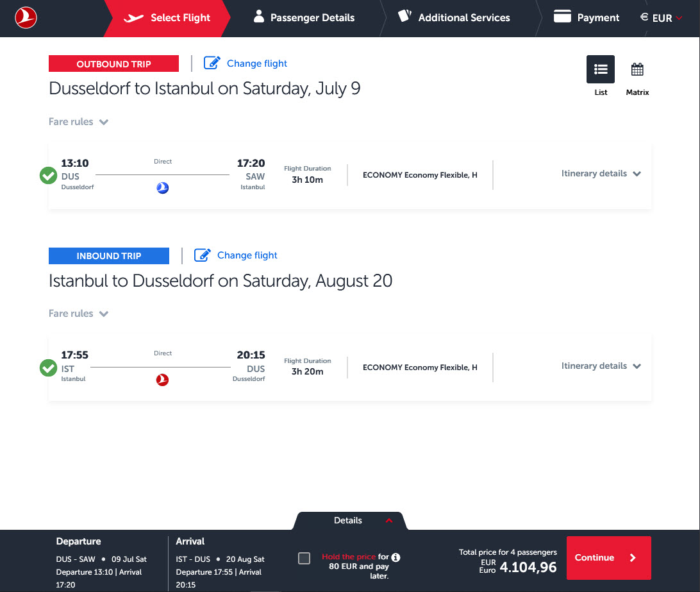This screenshot has height=592, width=700.
Task: Click the info icon beside Hold the price
Action: click(x=396, y=557)
